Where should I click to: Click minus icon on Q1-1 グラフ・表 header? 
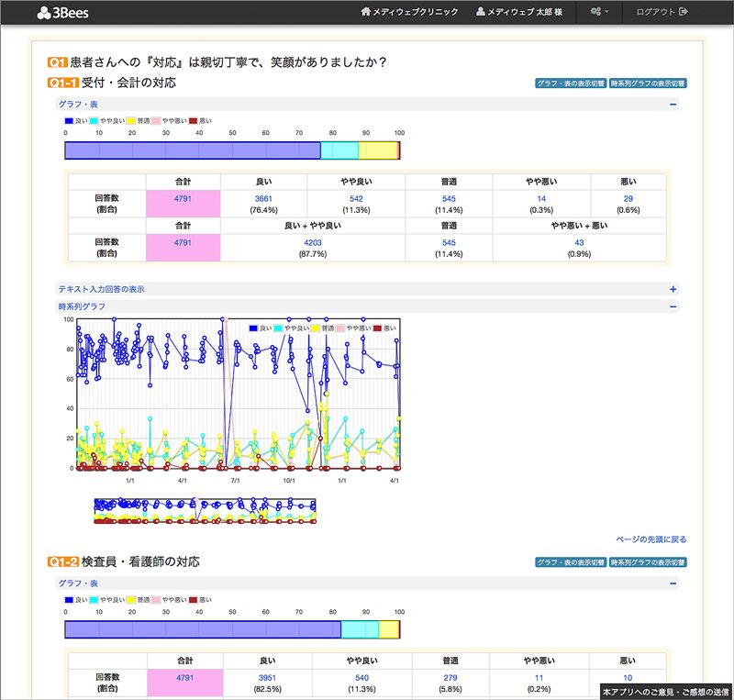point(673,105)
